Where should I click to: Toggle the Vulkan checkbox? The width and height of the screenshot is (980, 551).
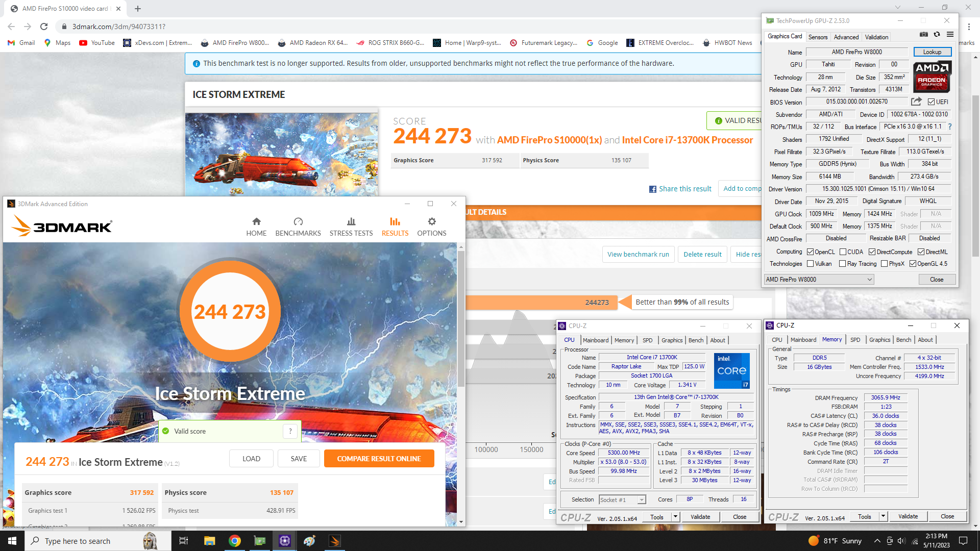coord(810,264)
